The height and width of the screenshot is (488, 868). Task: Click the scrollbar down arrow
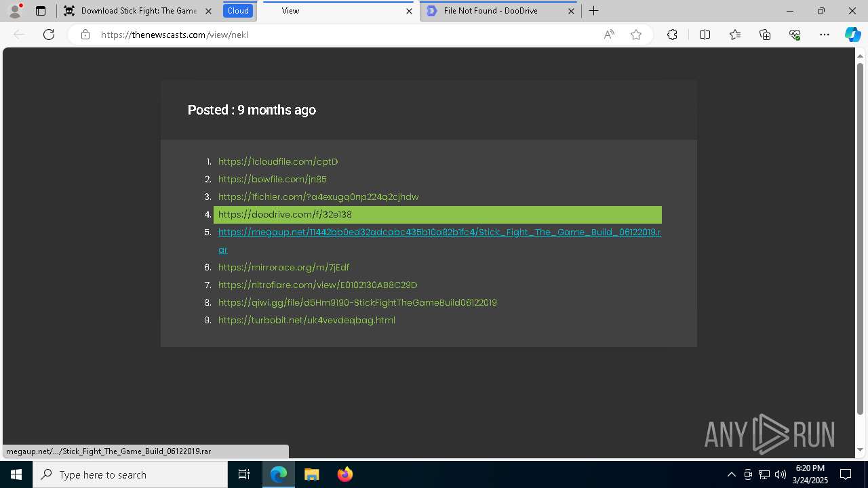coord(861,450)
